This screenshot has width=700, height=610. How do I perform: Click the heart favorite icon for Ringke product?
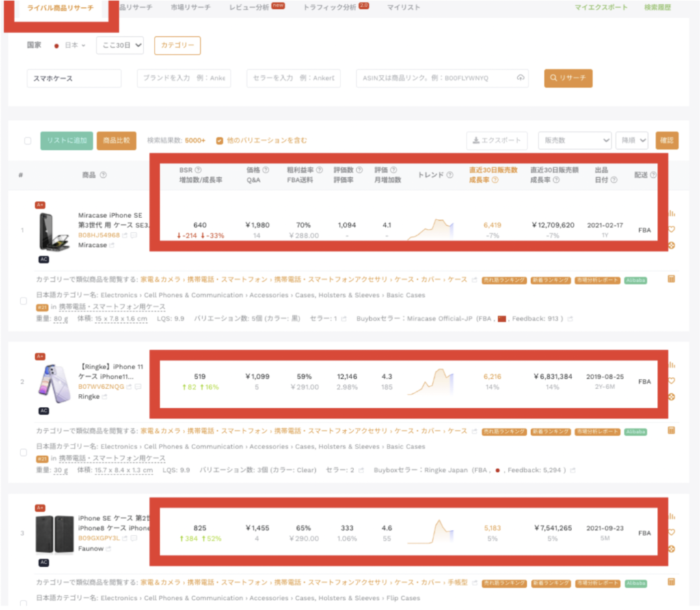pyautogui.click(x=671, y=381)
